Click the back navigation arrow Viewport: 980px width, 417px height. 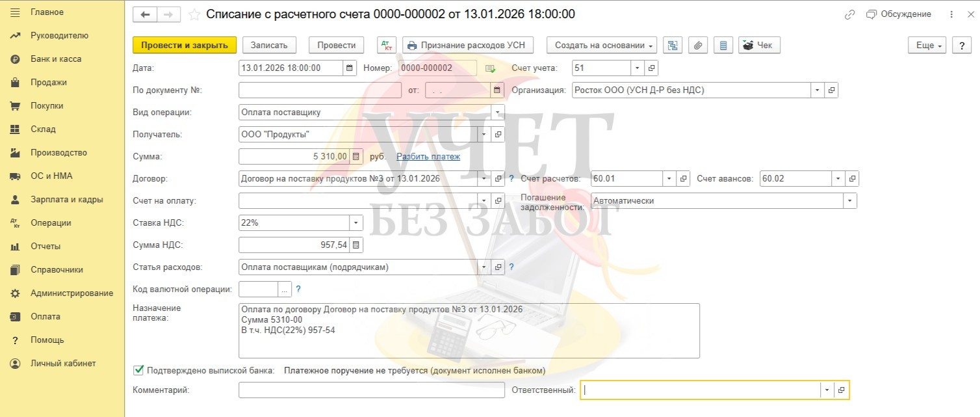(145, 14)
